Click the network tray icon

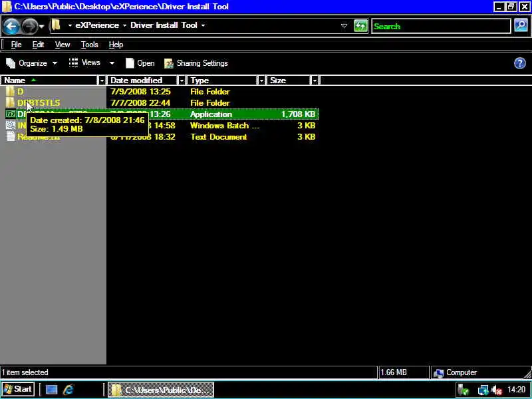click(x=483, y=390)
